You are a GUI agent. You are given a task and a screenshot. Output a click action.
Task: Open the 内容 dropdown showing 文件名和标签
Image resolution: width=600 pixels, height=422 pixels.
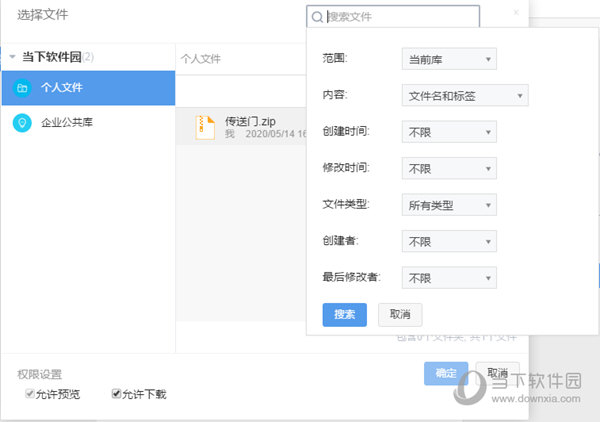pos(464,96)
